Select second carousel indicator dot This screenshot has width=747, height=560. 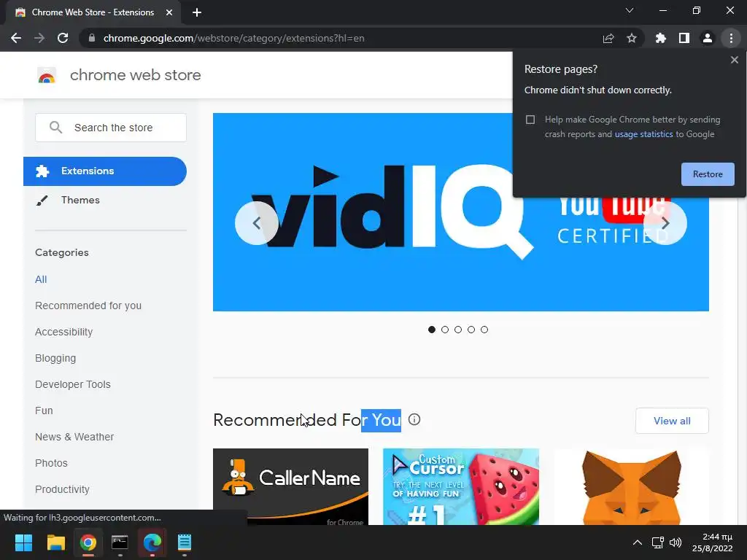(x=445, y=330)
